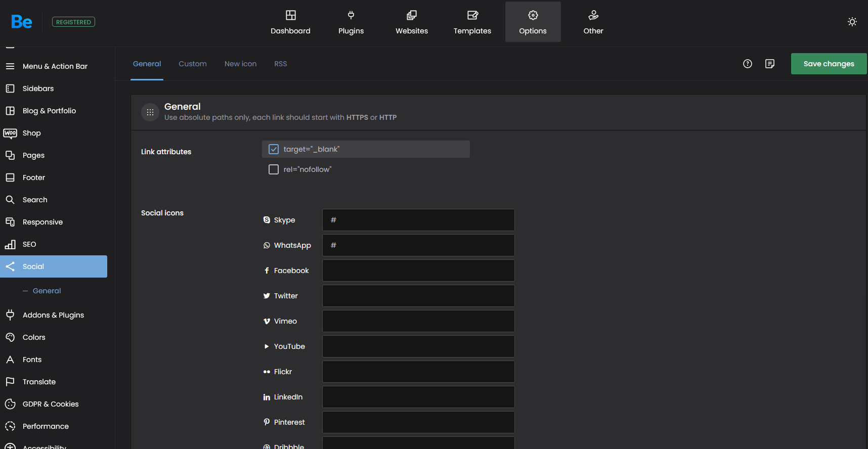This screenshot has width=868, height=449.
Task: Open Colors settings in sidebar
Action: [x=54, y=337]
